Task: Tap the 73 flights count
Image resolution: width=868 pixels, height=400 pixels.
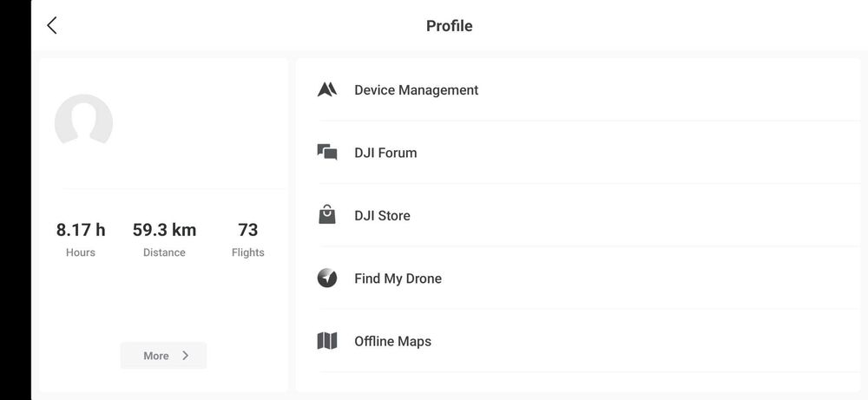Action: pos(248,230)
